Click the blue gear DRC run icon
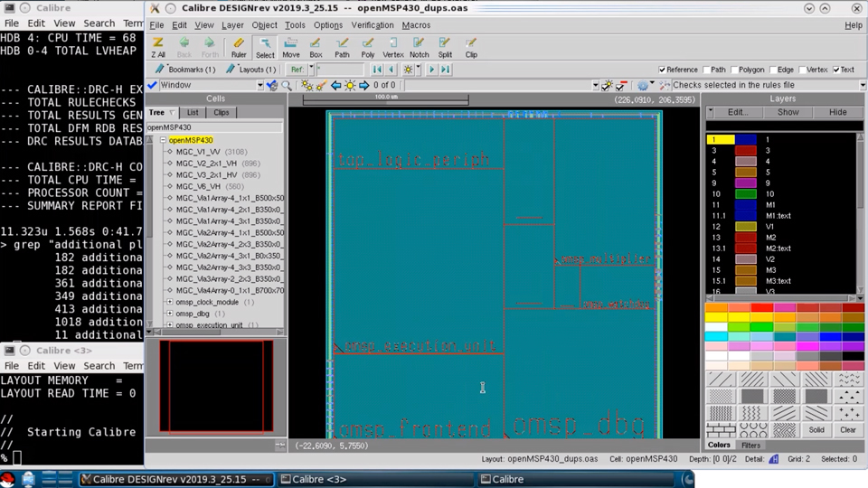 642,85
